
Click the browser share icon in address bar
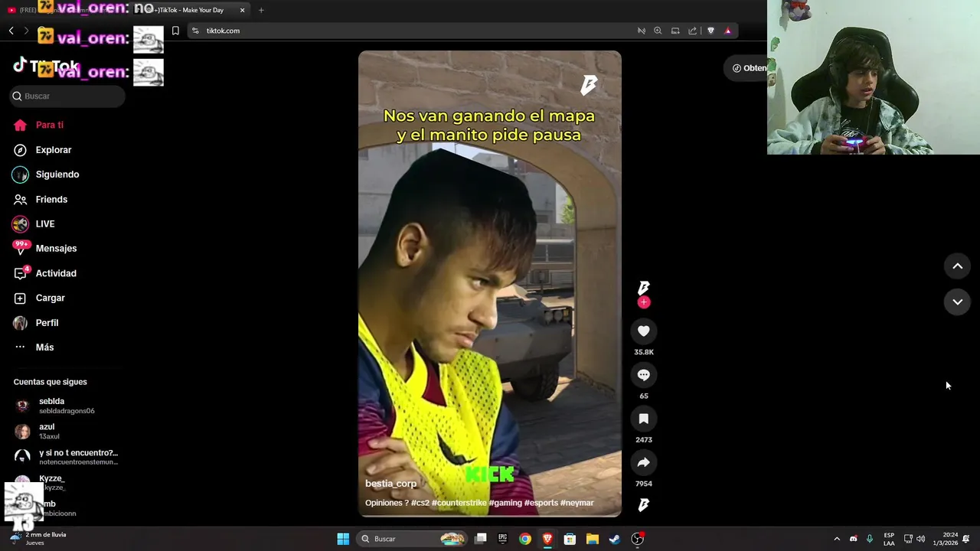point(692,31)
